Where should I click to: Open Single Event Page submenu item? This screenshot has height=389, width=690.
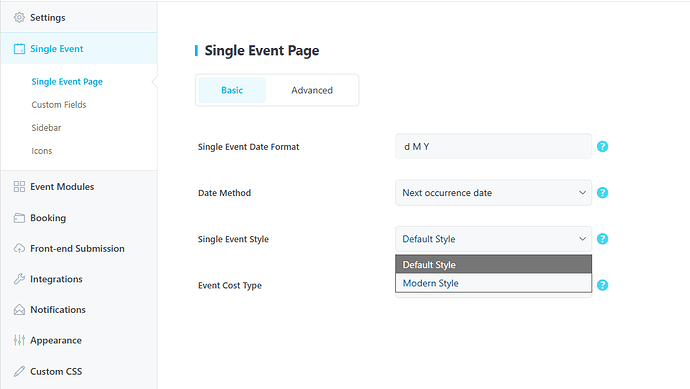pos(67,82)
